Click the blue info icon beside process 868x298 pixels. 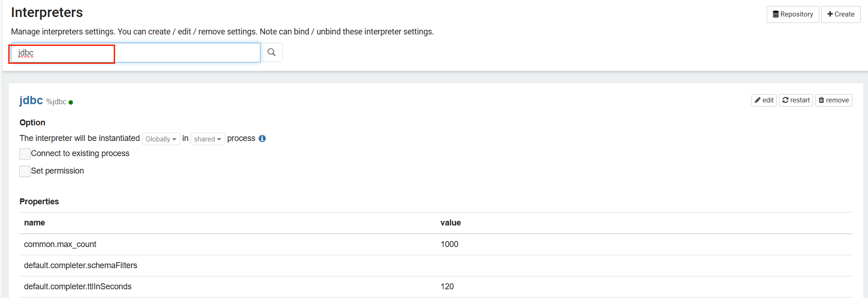(262, 139)
